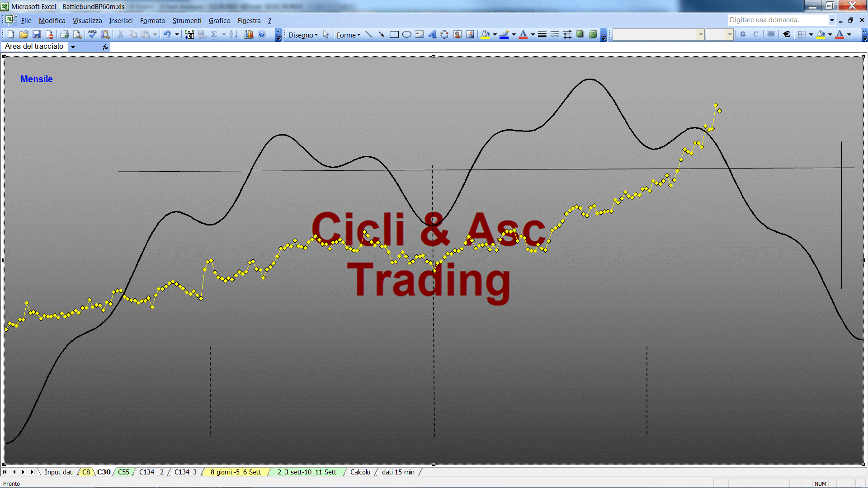Viewport: 868px width, 488px height.
Task: Click the Arrow Style icon
Action: pos(567,34)
